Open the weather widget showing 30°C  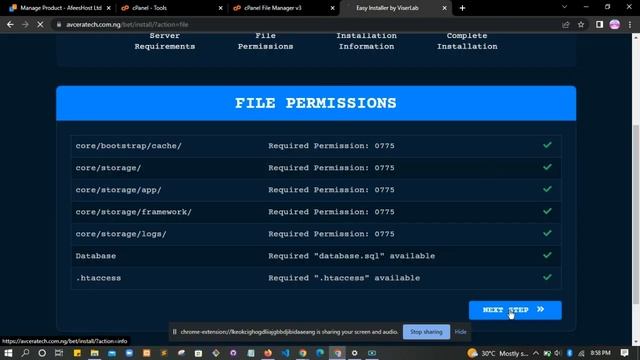498,353
